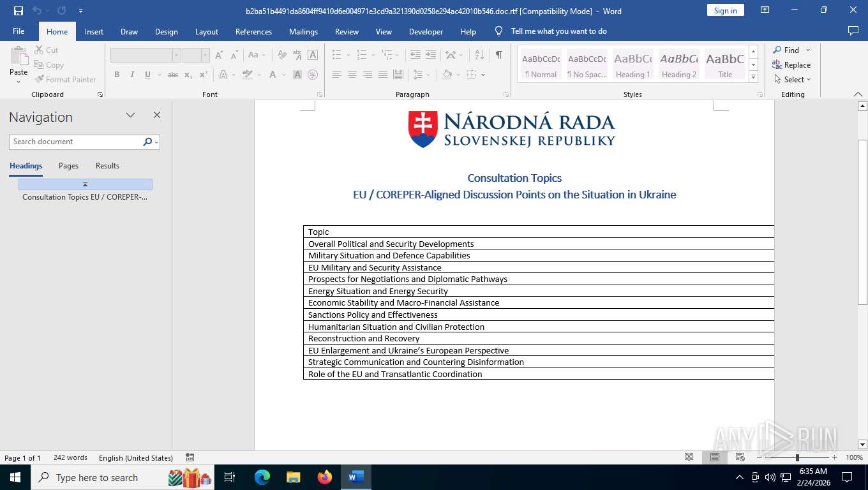Open the Review tab
The image size is (868, 490).
tap(347, 31)
